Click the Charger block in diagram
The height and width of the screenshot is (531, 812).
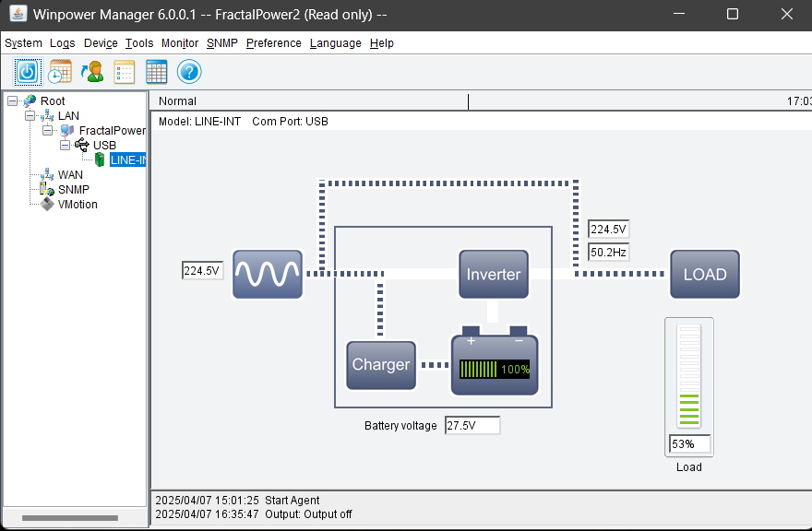(381, 365)
